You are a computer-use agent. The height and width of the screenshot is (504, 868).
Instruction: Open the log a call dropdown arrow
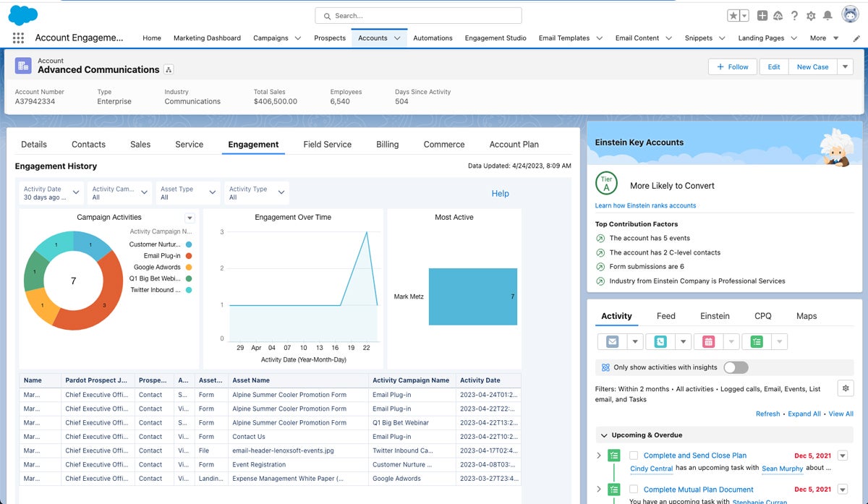[682, 342]
